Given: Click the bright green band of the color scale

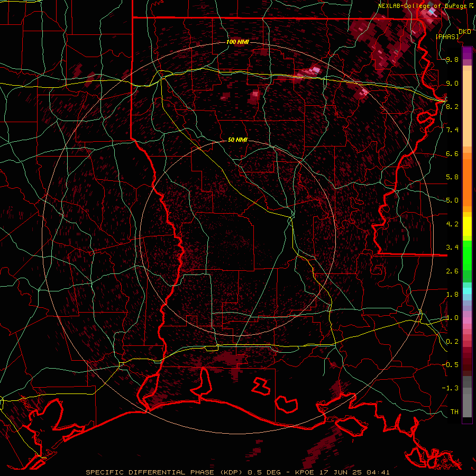Looking at the screenshot, I should [x=467, y=255].
